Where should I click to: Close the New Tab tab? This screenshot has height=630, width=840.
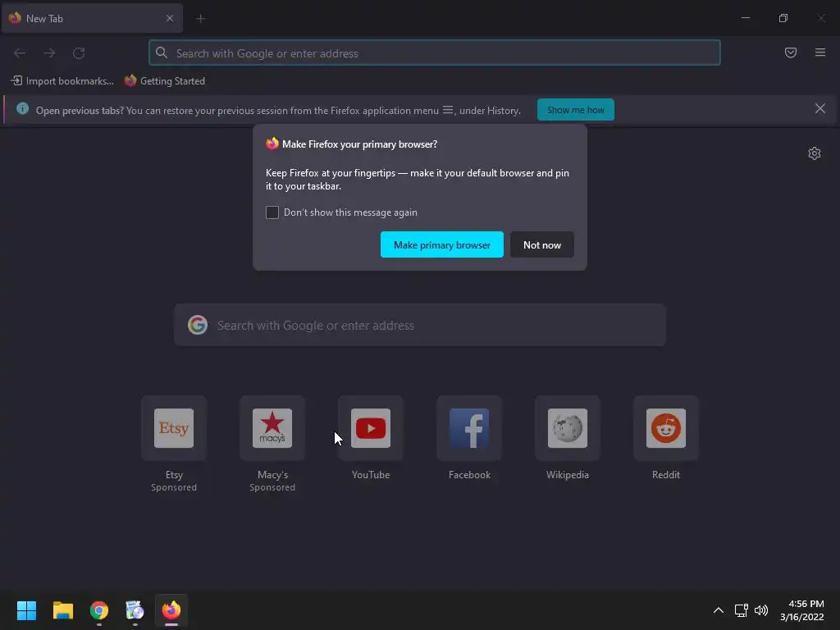pos(169,18)
